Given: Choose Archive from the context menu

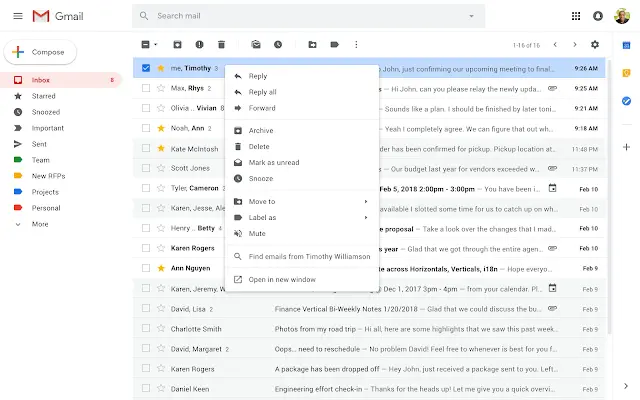Looking at the screenshot, I should coord(302,130).
